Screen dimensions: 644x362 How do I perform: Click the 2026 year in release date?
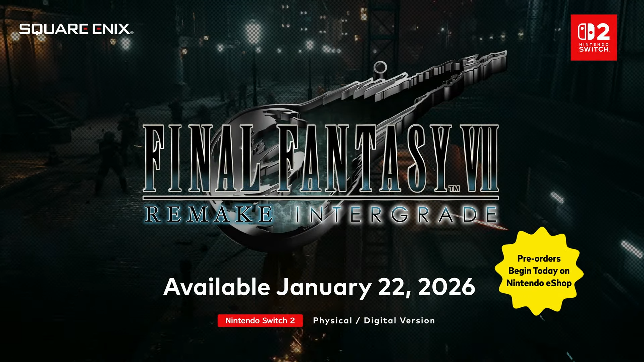coord(447,287)
